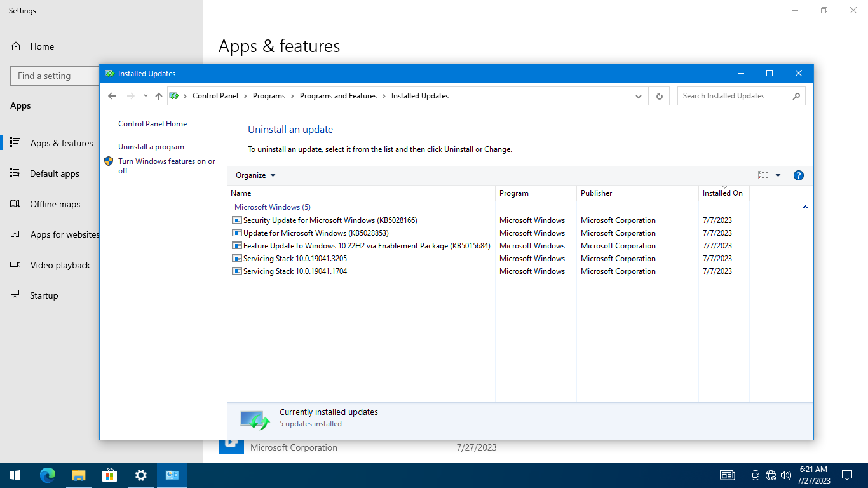868x488 pixels.
Task: Go up one level with Up arrow
Action: (159, 96)
